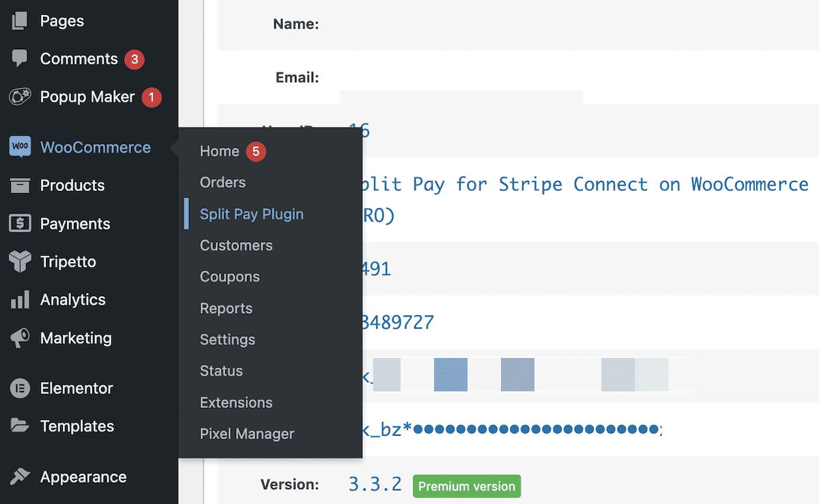The height and width of the screenshot is (504, 819).
Task: Click the Elementor logo icon
Action: point(20,388)
